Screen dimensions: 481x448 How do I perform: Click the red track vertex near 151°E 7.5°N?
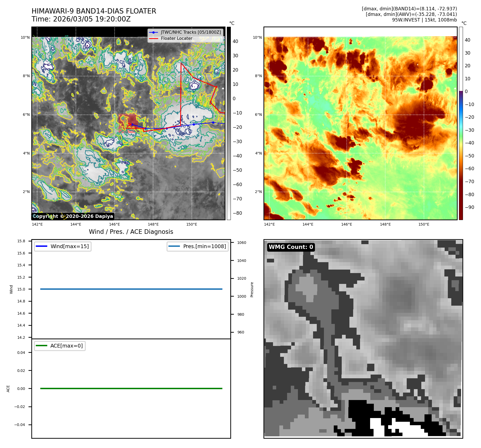(x=217, y=87)
